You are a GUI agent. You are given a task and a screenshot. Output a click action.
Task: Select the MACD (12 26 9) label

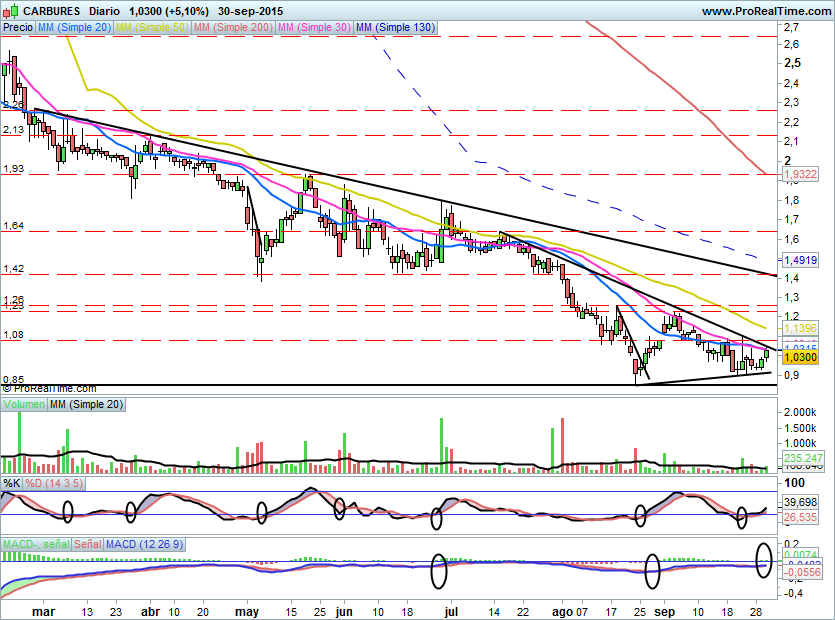click(x=144, y=544)
